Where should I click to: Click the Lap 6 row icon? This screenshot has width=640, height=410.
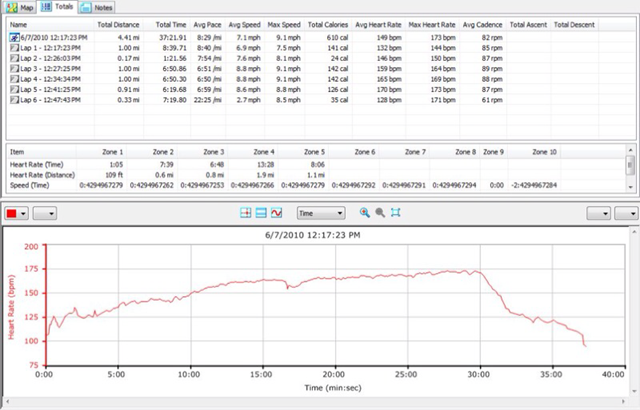(x=15, y=100)
